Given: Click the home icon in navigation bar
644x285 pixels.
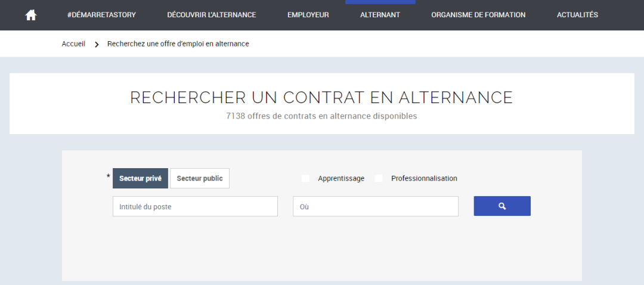Looking at the screenshot, I should pos(31,15).
